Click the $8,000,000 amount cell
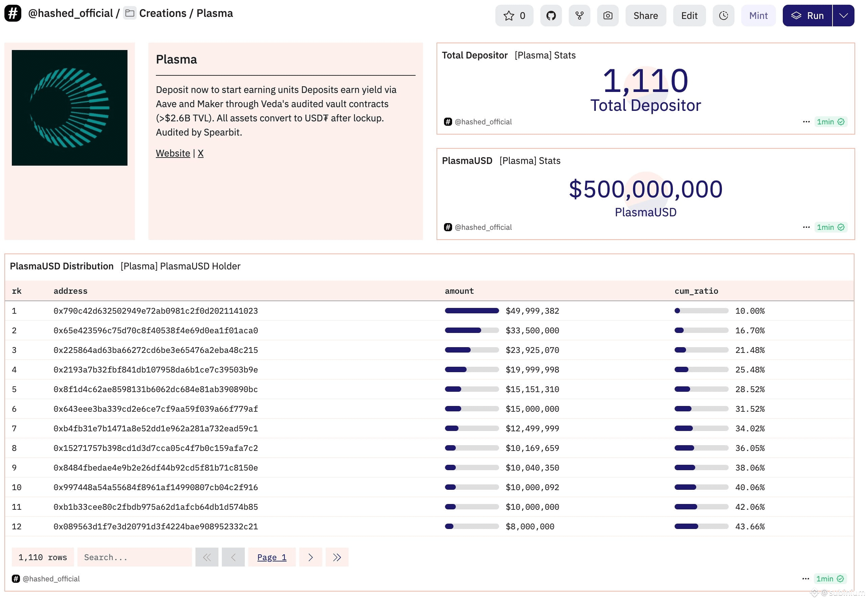Viewport: 868px width, 601px height. tap(530, 526)
